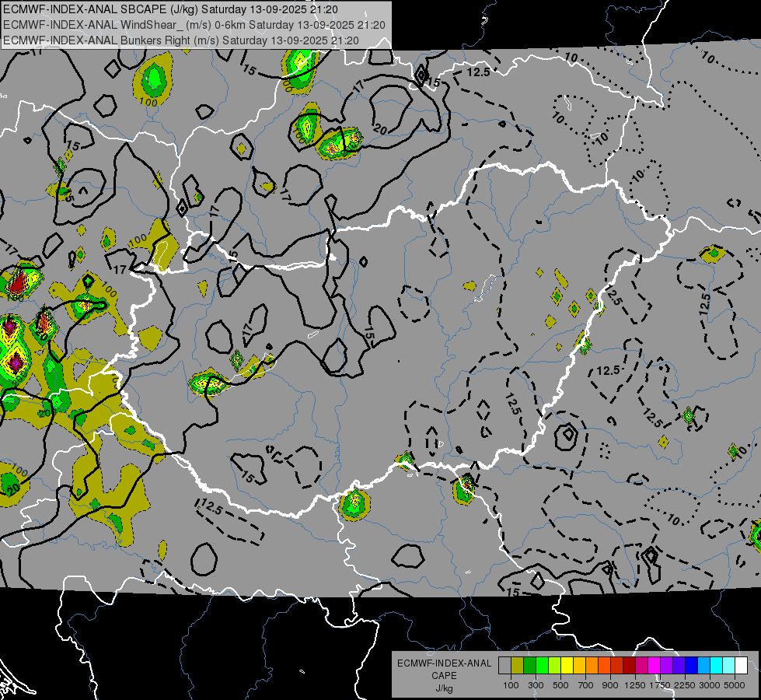Image resolution: width=761 pixels, height=700 pixels.
Task: Click the 300 tick under legend scale
Action: coord(536,685)
